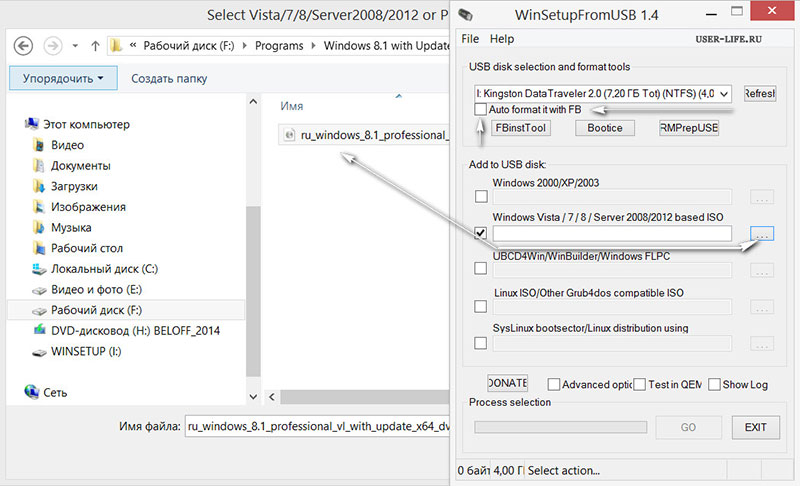Viewport: 800px width, 486px height.
Task: Click the FBinstTool button
Action: tap(520, 128)
